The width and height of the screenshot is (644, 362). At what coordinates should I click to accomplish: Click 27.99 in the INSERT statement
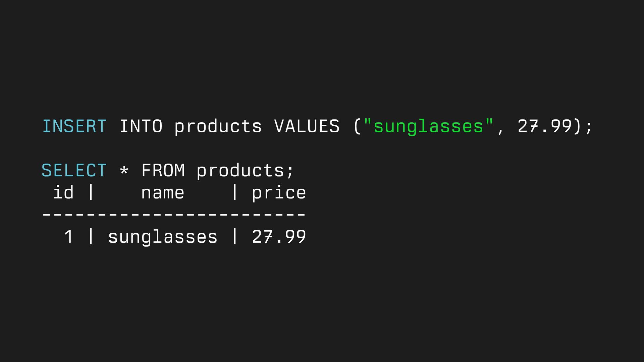(x=544, y=126)
